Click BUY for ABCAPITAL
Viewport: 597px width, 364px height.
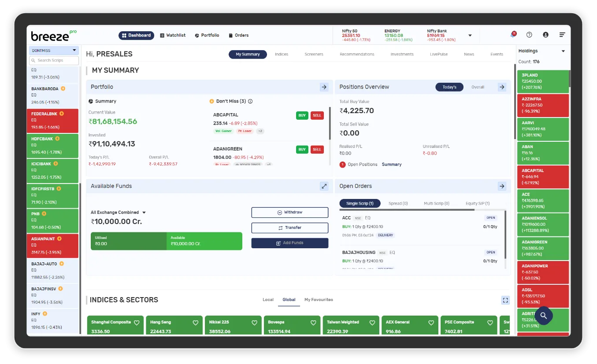302,115
